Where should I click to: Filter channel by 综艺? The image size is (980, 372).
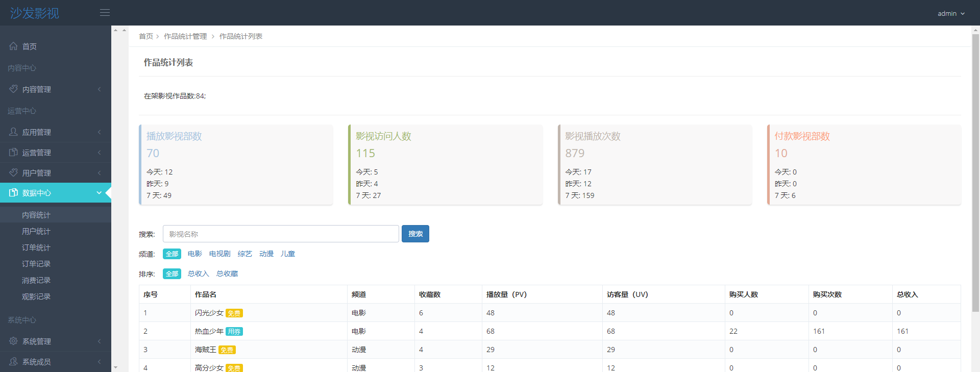click(245, 254)
